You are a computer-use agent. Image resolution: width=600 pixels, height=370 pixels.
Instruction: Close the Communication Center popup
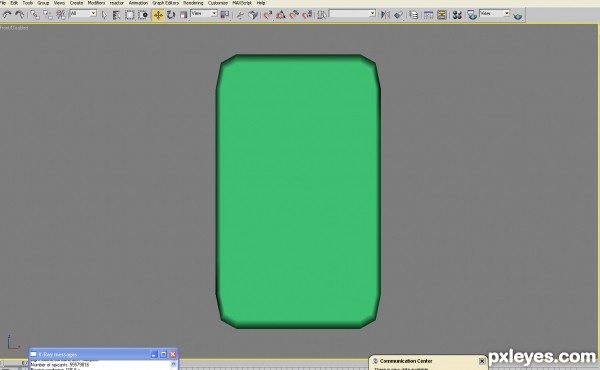(482, 361)
